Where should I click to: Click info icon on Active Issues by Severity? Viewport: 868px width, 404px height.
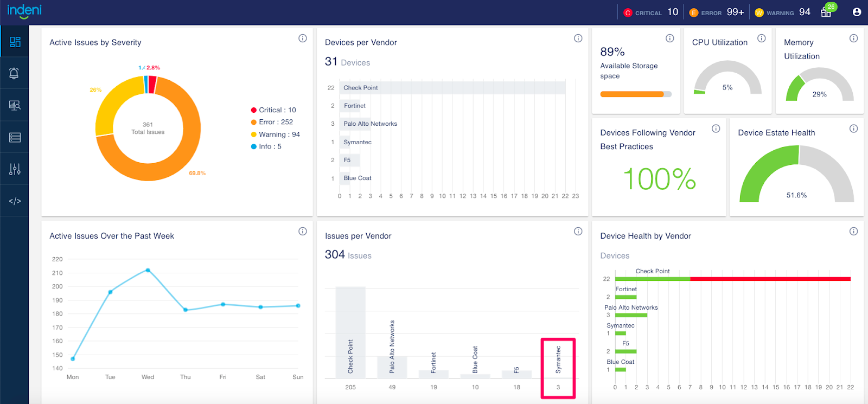click(303, 38)
